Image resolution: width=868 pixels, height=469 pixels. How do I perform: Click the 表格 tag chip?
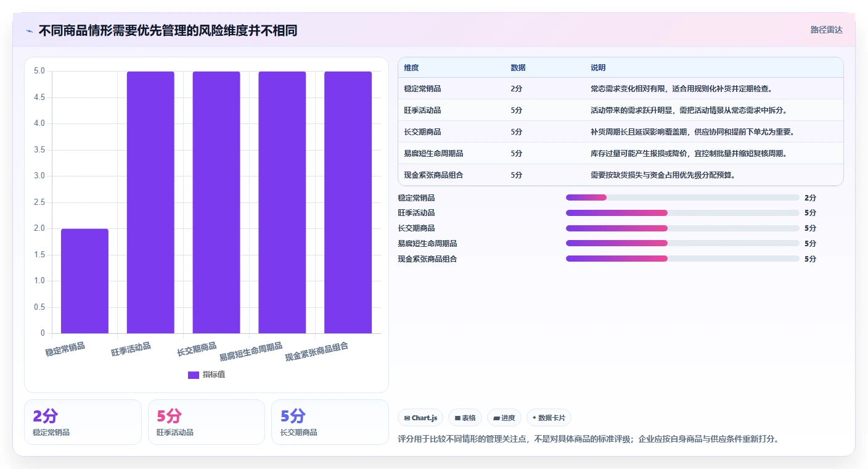pos(465,418)
